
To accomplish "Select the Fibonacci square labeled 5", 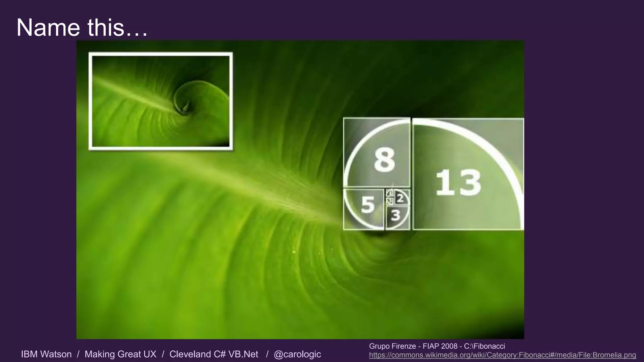I will tap(364, 209).
